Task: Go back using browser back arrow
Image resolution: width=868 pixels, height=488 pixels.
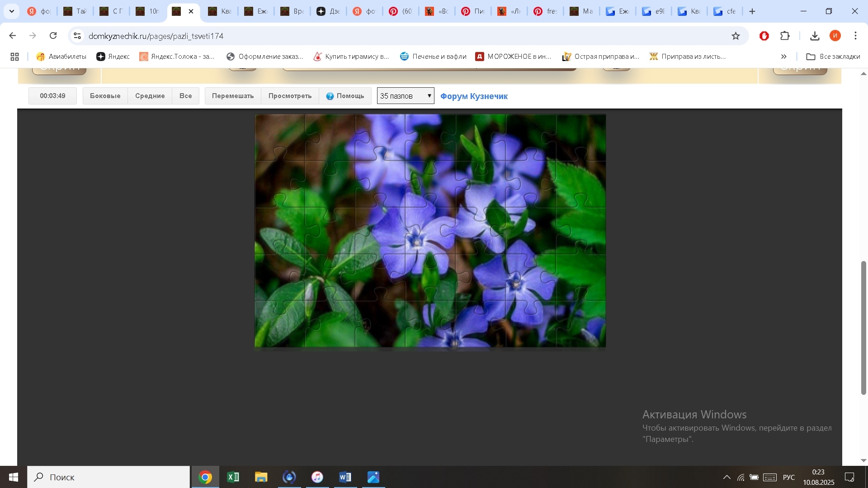Action: tap(13, 36)
